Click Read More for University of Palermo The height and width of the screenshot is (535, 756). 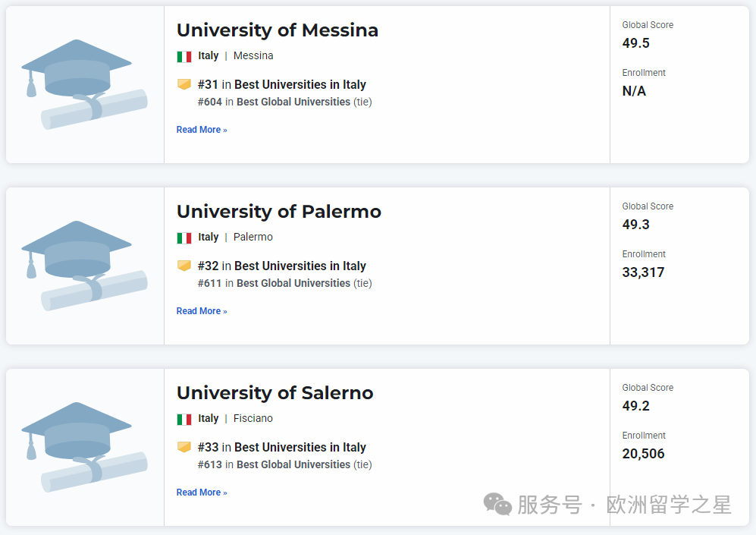click(202, 311)
